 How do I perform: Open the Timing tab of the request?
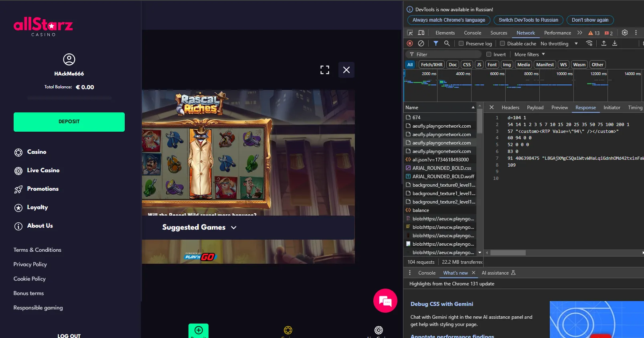pos(635,108)
